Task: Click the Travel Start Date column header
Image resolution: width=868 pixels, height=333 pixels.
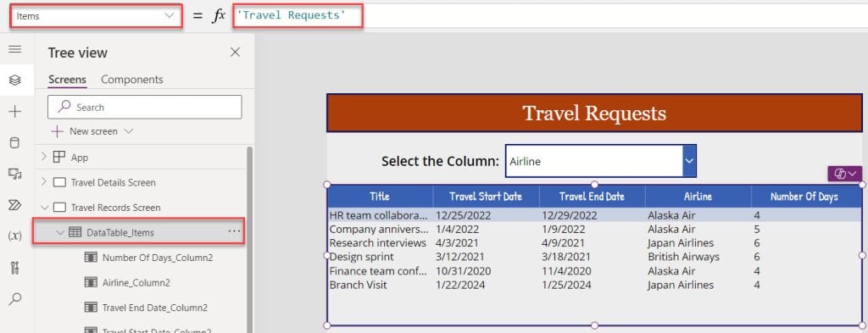Action: 486,197
